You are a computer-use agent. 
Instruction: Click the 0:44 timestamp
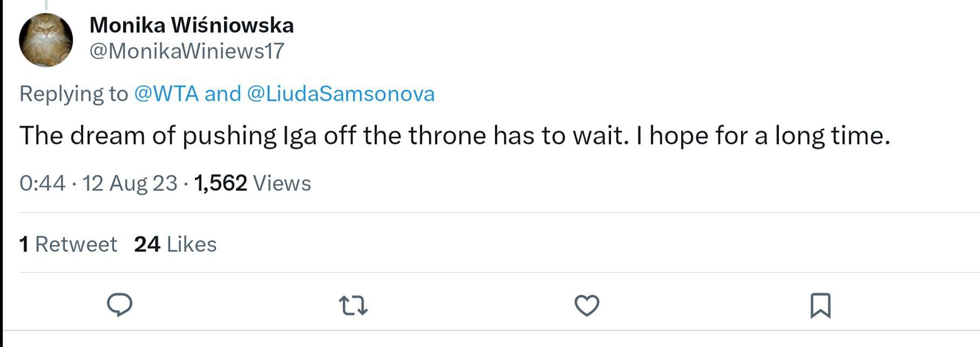tap(42, 183)
